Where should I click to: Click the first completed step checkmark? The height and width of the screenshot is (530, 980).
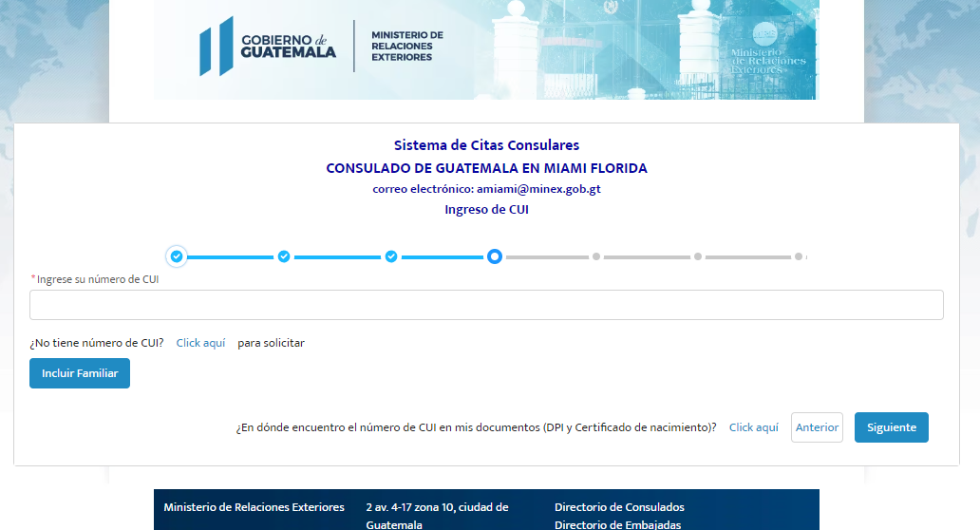pos(177,256)
